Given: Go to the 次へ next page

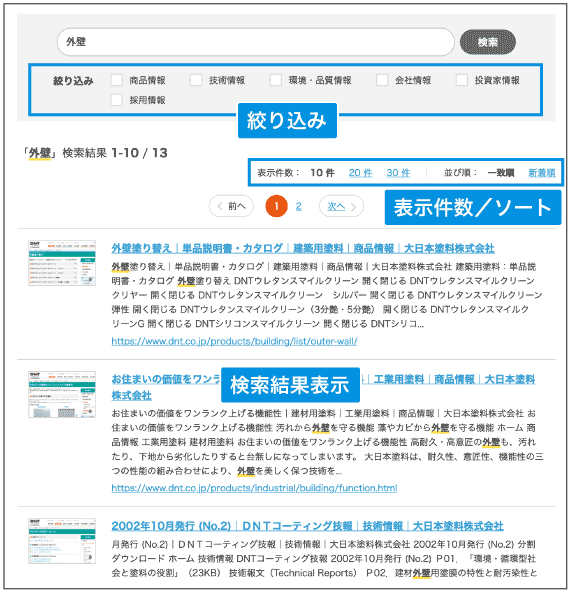Looking at the screenshot, I should [341, 206].
